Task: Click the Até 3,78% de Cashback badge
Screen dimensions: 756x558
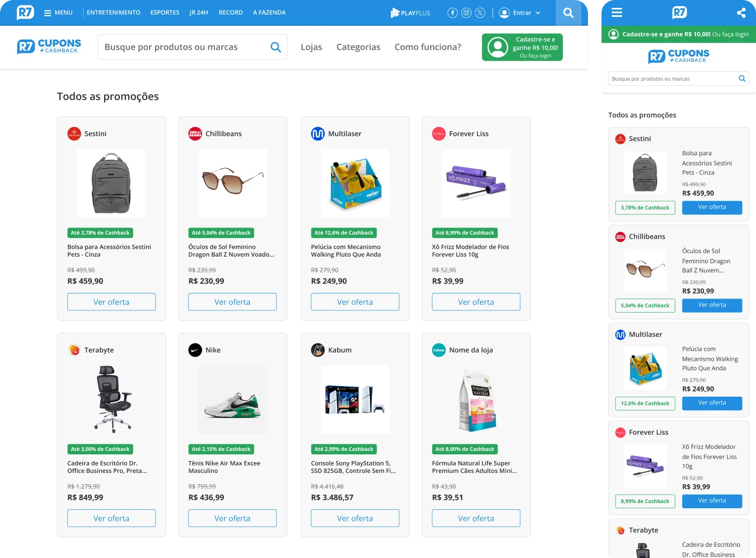Action: (100, 232)
